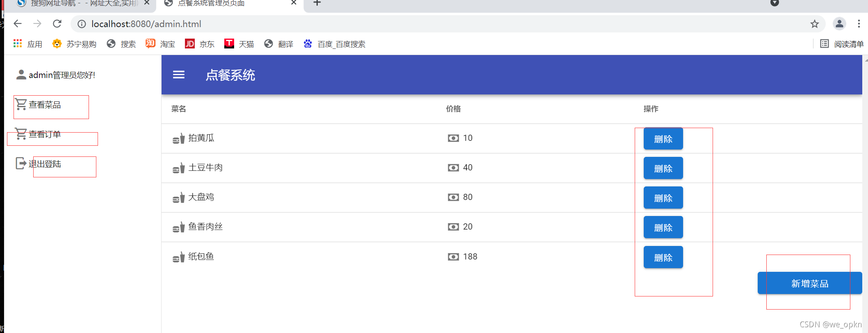Image resolution: width=868 pixels, height=333 pixels.
Task: Open the Chrome three-dot menu
Action: coord(859,24)
